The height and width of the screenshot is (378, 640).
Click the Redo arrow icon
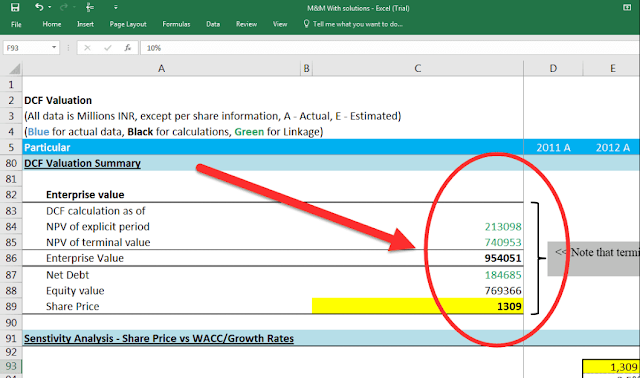pos(64,7)
